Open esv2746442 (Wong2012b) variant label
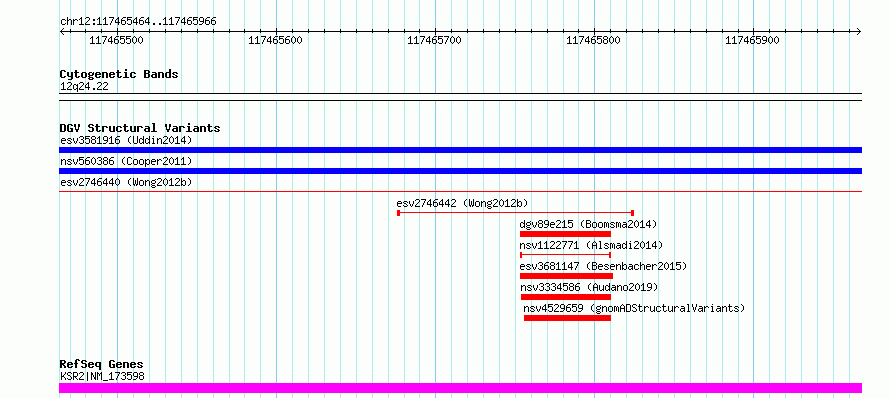The image size is (890, 398). 462,203
